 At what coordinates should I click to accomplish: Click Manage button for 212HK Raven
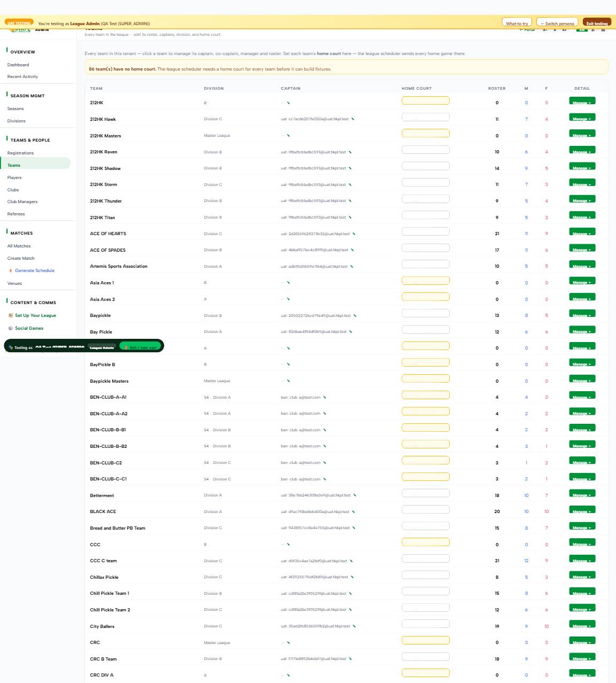582,150
